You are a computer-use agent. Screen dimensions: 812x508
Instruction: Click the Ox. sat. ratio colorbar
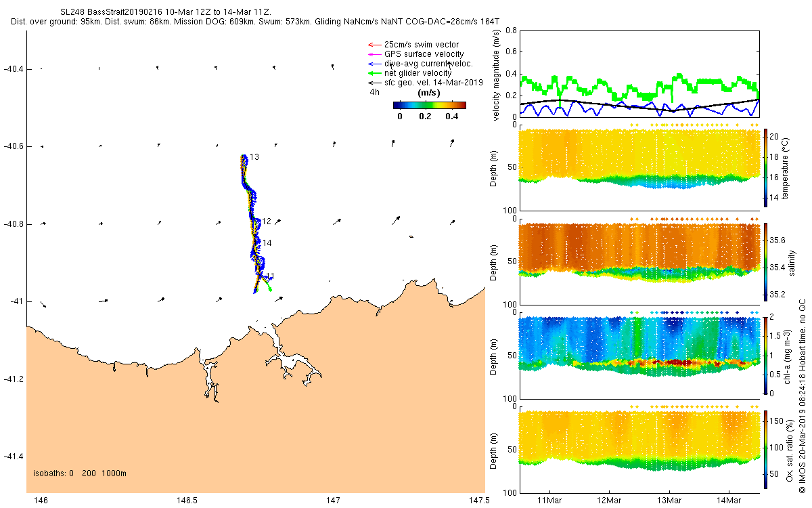point(766,449)
